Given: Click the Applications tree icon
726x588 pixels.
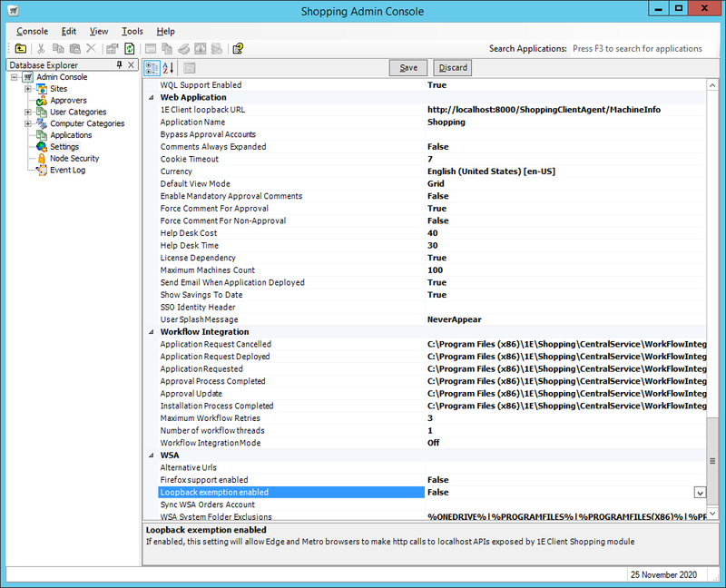Looking at the screenshot, I should (x=42, y=135).
